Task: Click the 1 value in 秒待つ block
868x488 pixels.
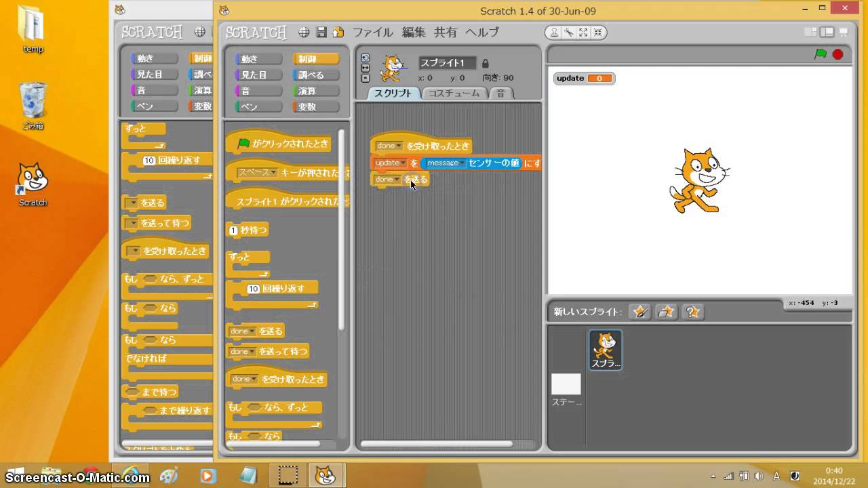Action: pyautogui.click(x=233, y=230)
